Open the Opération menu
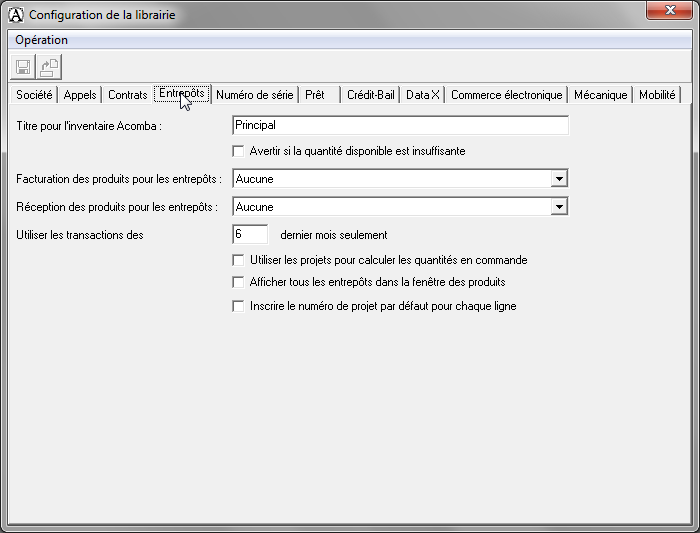The image size is (700, 533). click(x=42, y=40)
